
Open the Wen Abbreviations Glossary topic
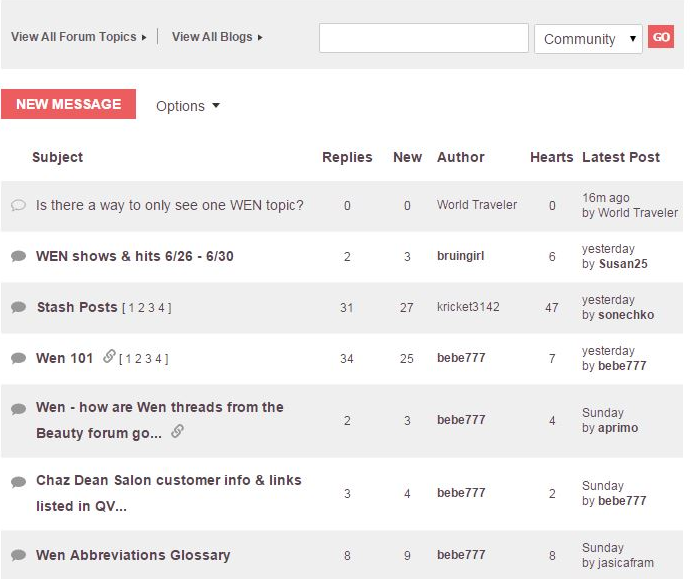[x=133, y=555]
